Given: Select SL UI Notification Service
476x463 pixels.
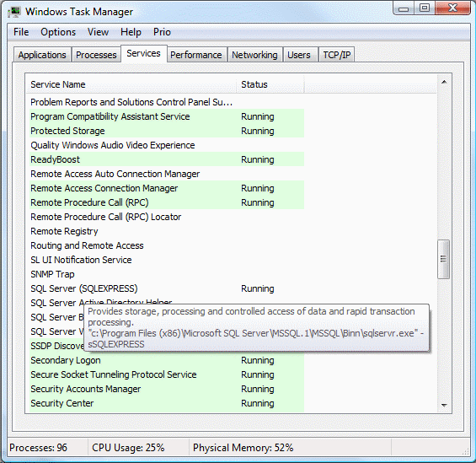Looking at the screenshot, I should [x=166, y=260].
